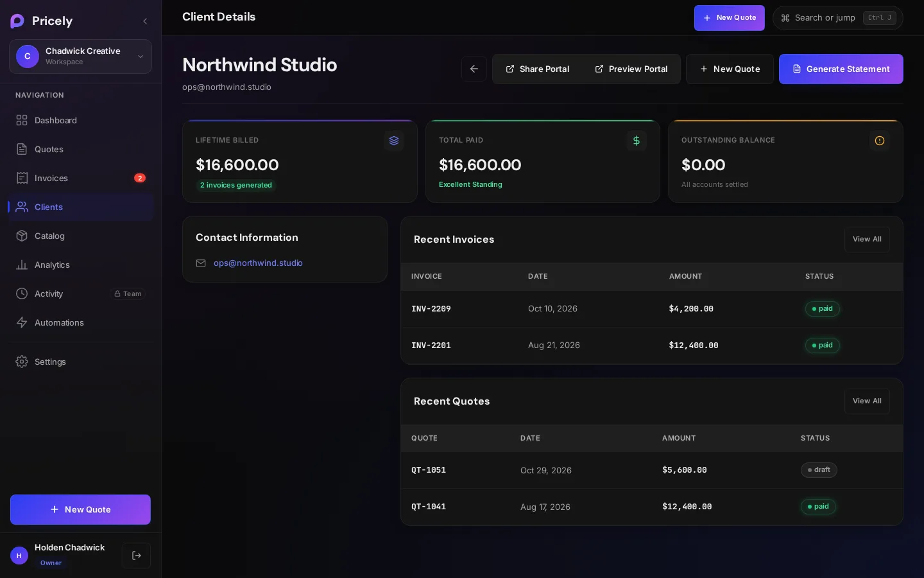The width and height of the screenshot is (924, 578).
Task: Click the Settings gear icon
Action: (x=22, y=362)
